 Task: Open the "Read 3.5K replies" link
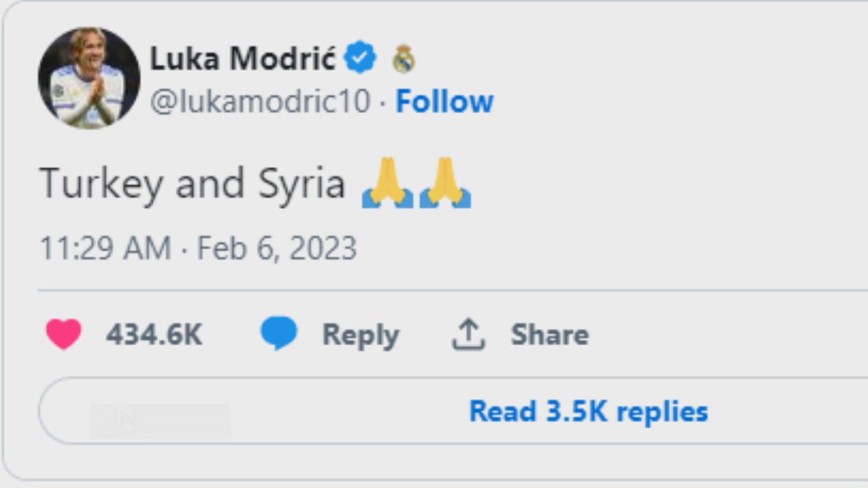coord(588,411)
